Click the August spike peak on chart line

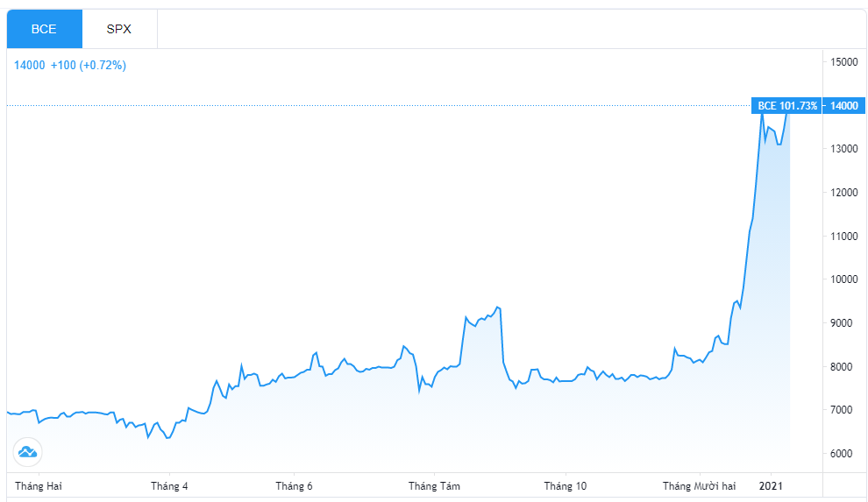pyautogui.click(x=498, y=308)
